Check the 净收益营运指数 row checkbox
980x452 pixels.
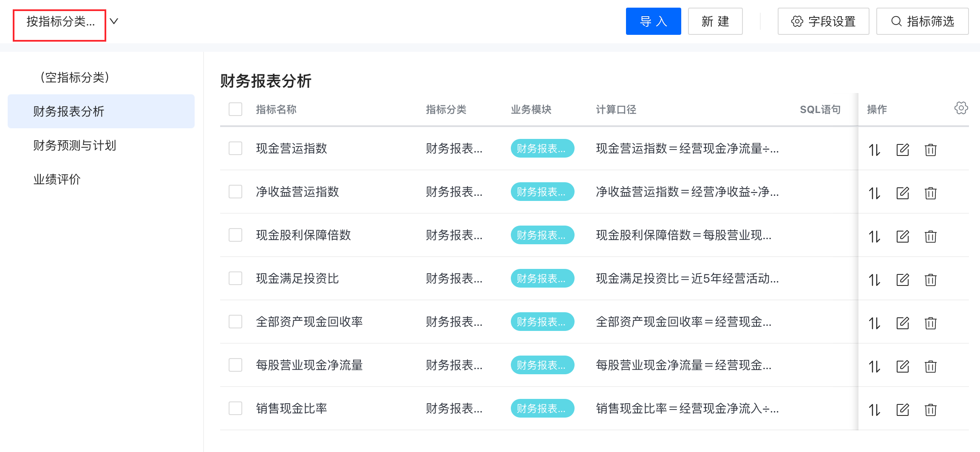coord(235,192)
